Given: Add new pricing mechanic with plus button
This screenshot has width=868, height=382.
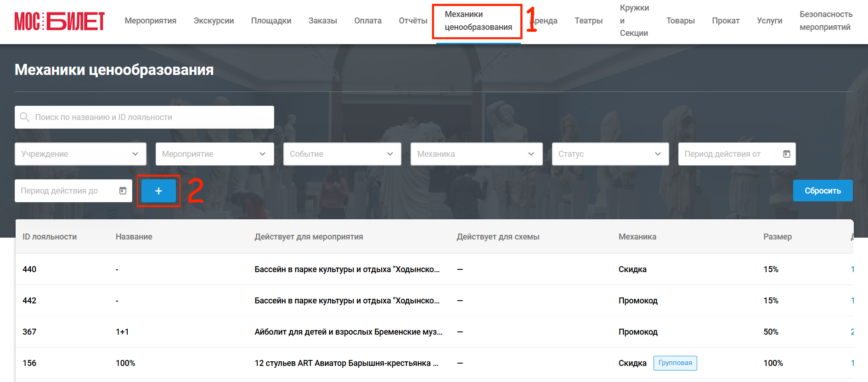Looking at the screenshot, I should [x=158, y=191].
